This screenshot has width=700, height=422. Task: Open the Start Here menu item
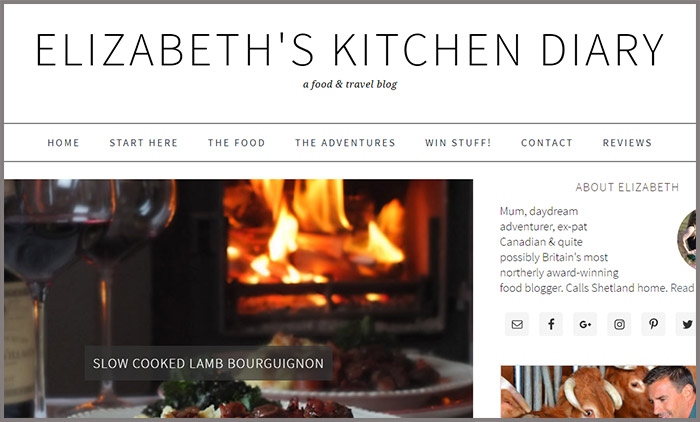click(x=144, y=143)
